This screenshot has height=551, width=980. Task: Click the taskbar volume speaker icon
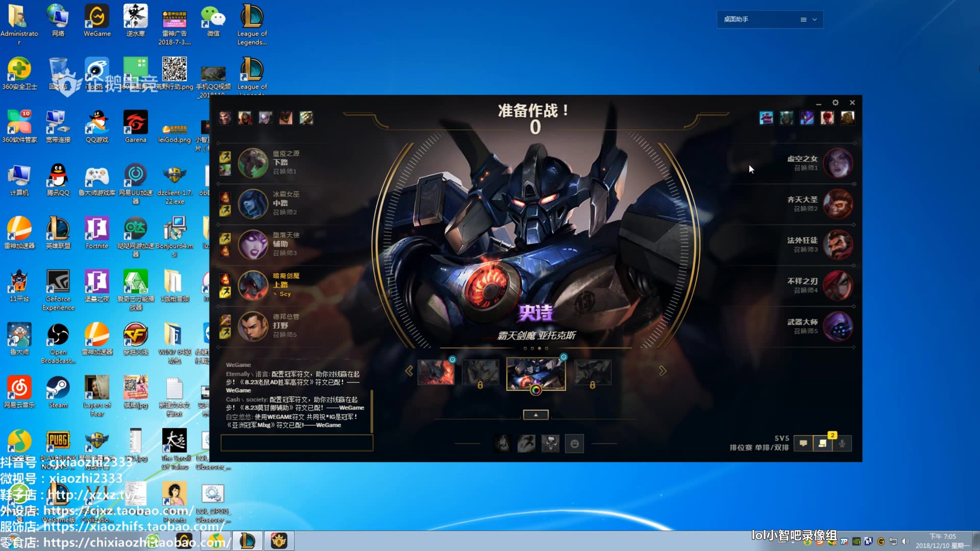click(x=905, y=541)
